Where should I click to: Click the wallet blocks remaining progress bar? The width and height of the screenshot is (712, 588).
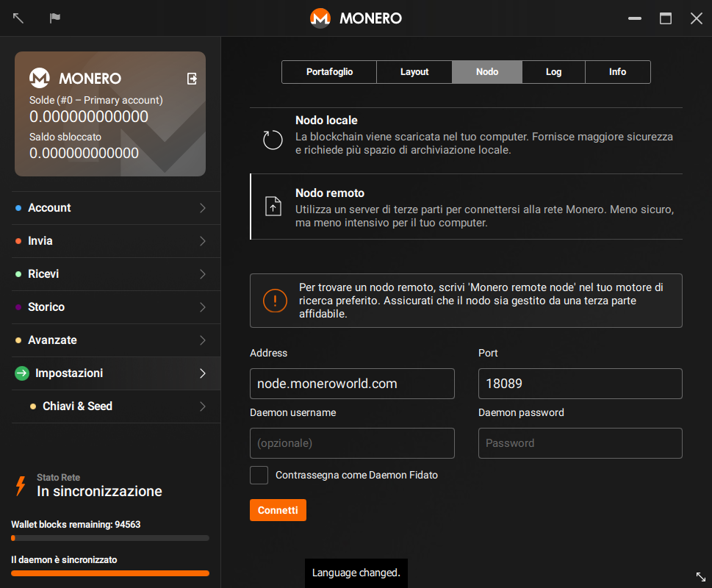[110, 538]
